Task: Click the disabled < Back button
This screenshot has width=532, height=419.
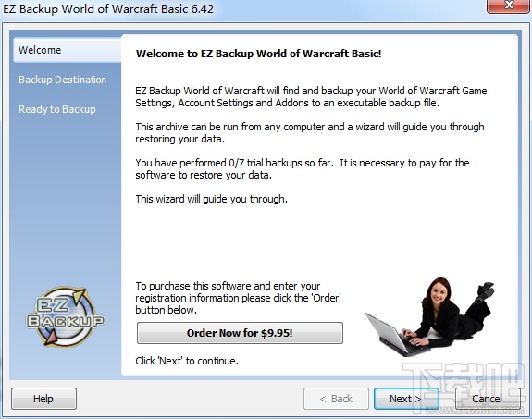Action: 336,399
